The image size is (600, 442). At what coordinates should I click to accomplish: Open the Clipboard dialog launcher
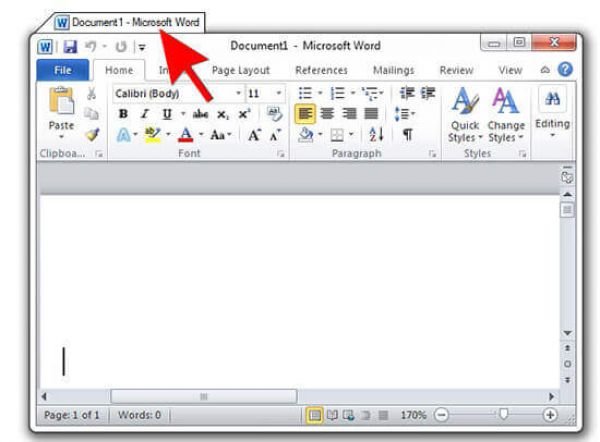[x=99, y=154]
